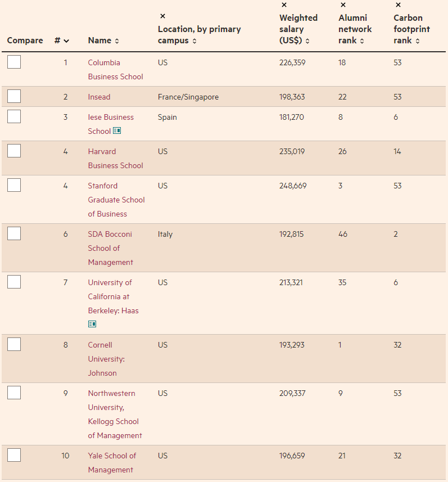Click the Alumni network rank column header
This screenshot has height=482, width=448.
pos(355,29)
